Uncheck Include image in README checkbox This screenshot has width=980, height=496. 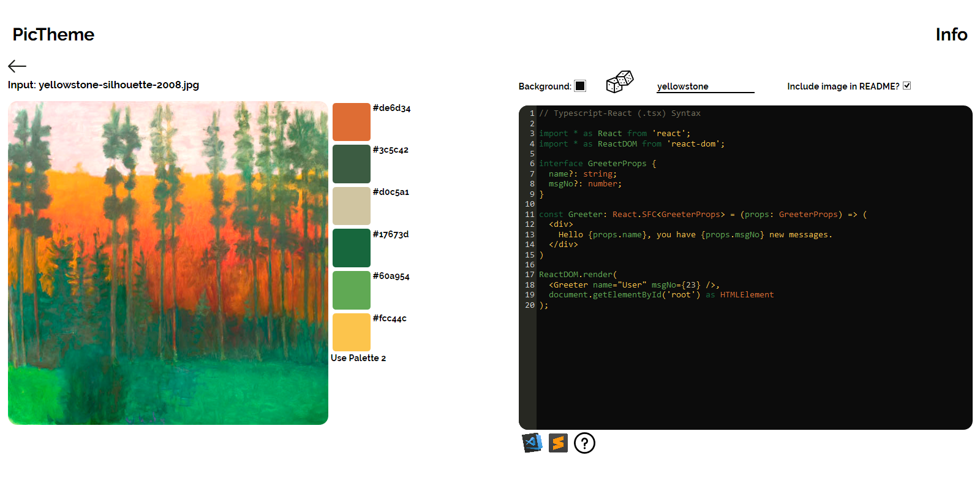907,86
